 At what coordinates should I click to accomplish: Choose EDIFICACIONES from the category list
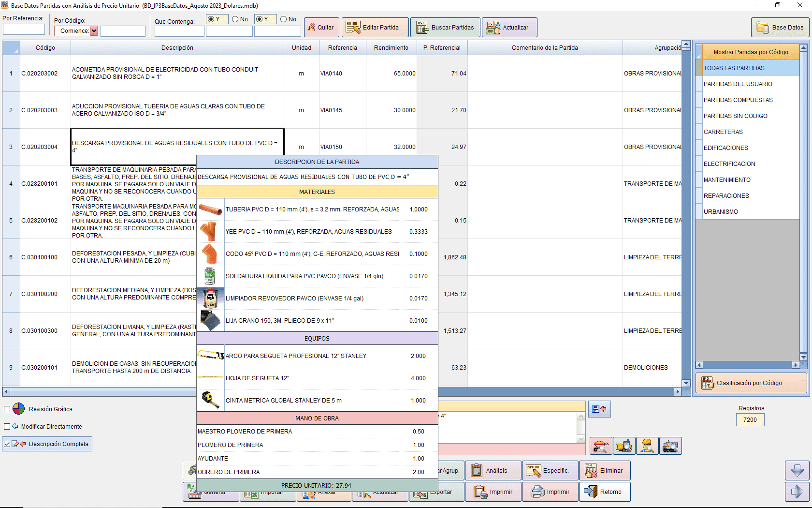(x=726, y=148)
